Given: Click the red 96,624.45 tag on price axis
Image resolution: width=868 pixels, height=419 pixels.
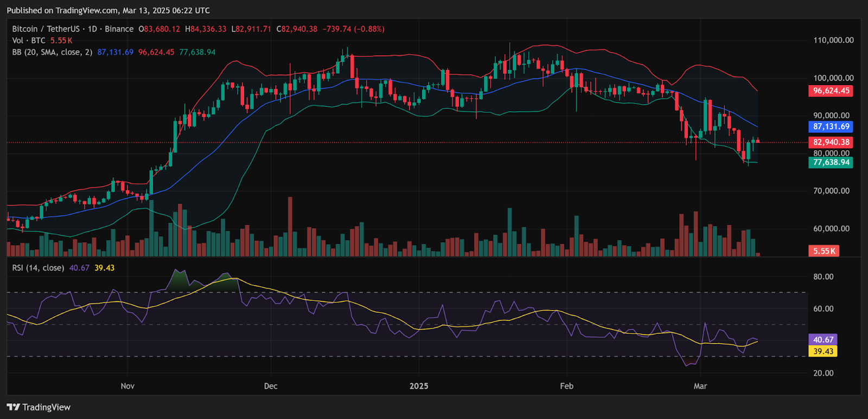Looking at the screenshot, I should (x=831, y=91).
